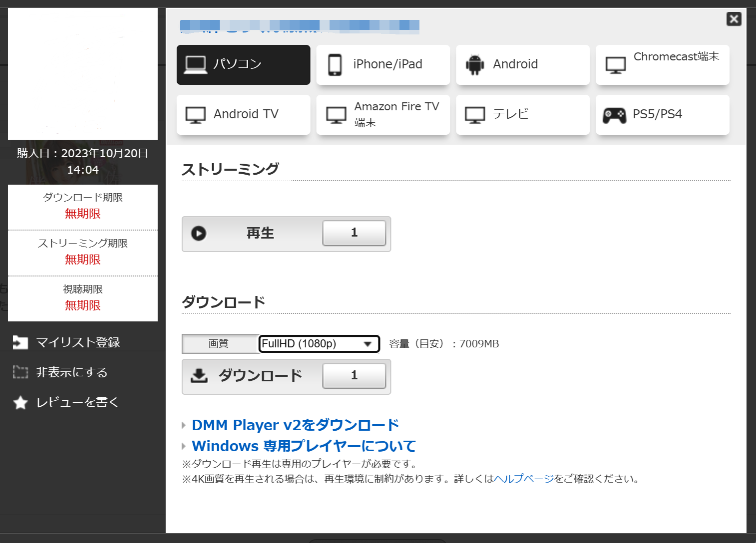Click the laptop icon on パソコン
The height and width of the screenshot is (543, 756).
click(x=196, y=64)
